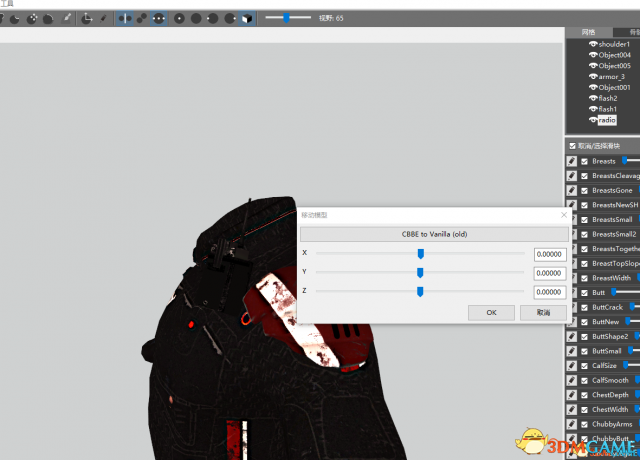The height and width of the screenshot is (460, 640).
Task: Open the CBBE to Vanilla (old) preset dropdown
Action: point(434,234)
